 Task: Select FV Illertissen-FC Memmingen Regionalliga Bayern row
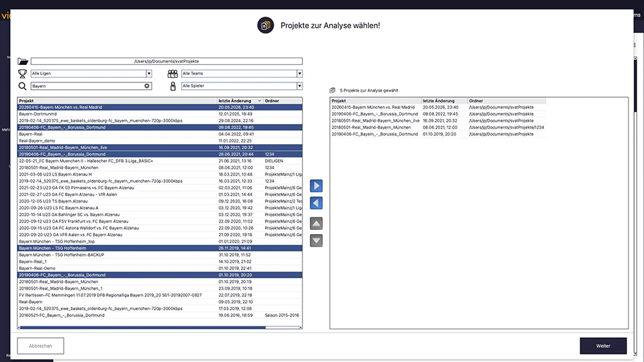point(160,295)
